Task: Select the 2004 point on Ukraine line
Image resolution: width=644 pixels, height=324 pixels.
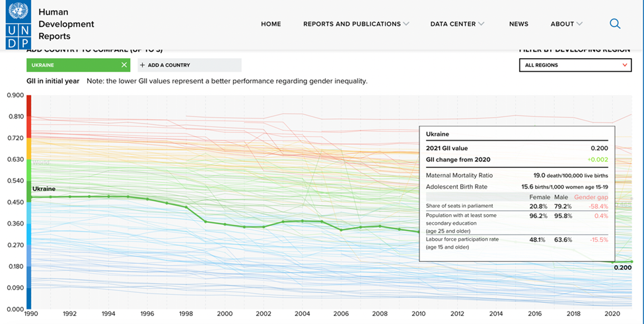Action: point(303,221)
